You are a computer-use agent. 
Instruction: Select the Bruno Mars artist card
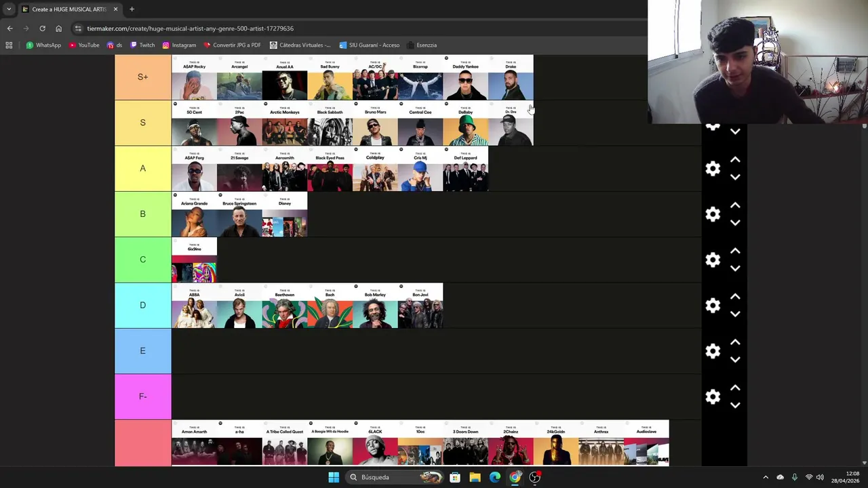pyautogui.click(x=375, y=123)
